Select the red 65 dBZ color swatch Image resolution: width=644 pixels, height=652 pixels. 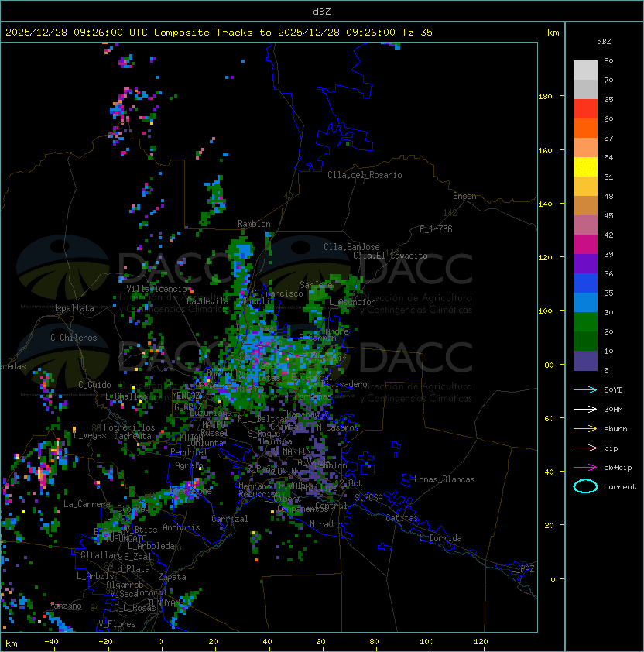click(585, 109)
